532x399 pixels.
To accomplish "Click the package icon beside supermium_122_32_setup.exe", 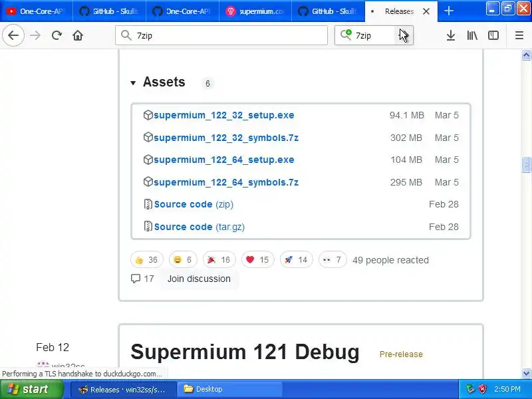I will 148,115.
